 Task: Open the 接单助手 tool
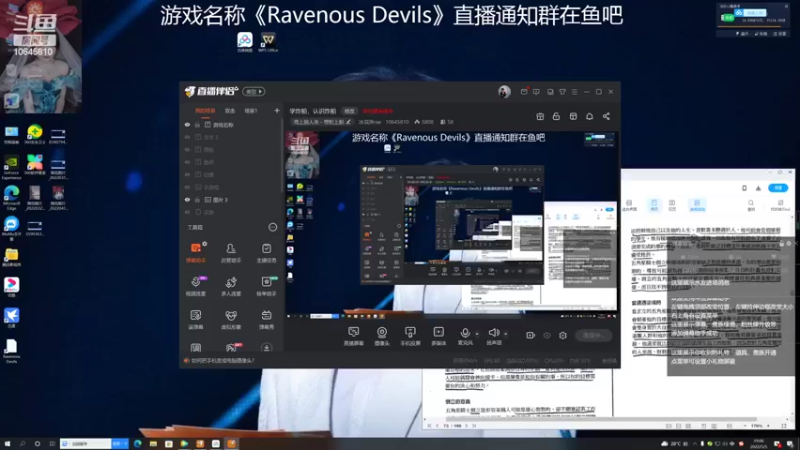coord(266,286)
